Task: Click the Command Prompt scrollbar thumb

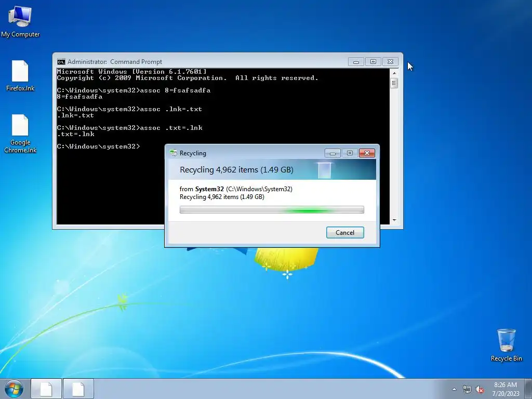Action: (x=394, y=83)
